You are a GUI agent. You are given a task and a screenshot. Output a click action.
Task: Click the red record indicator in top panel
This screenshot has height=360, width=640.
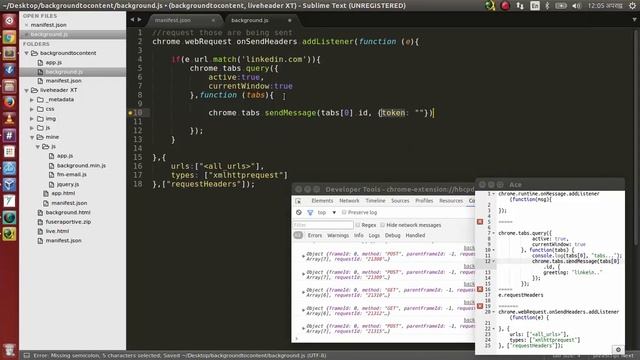[x=505, y=6]
